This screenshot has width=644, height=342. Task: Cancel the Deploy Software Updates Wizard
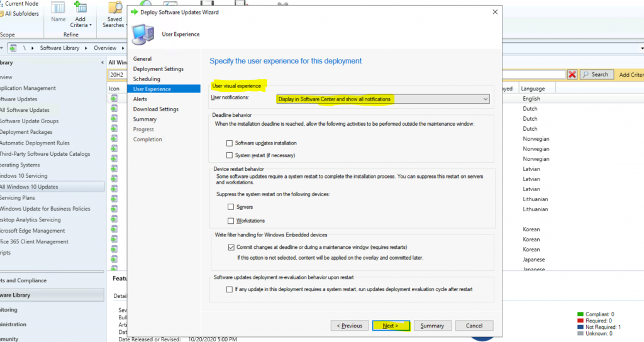coord(474,326)
